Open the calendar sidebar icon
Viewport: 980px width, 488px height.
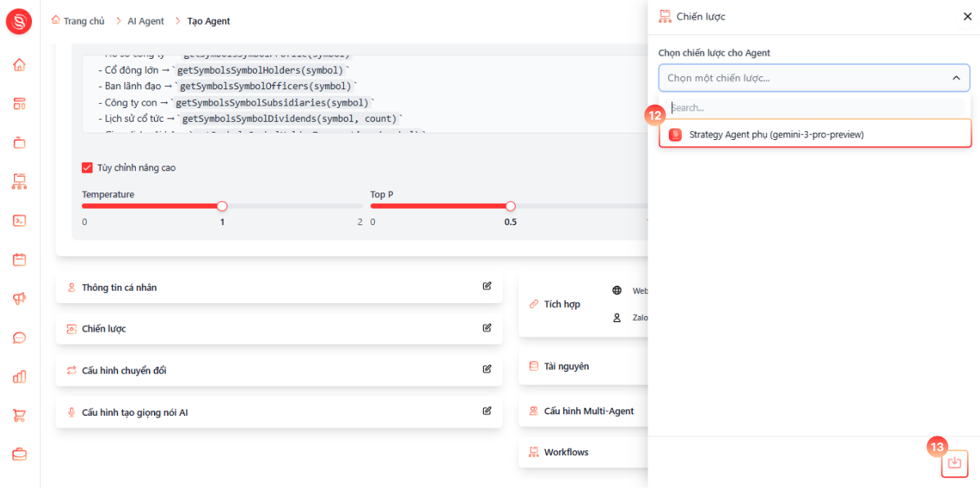click(x=20, y=260)
